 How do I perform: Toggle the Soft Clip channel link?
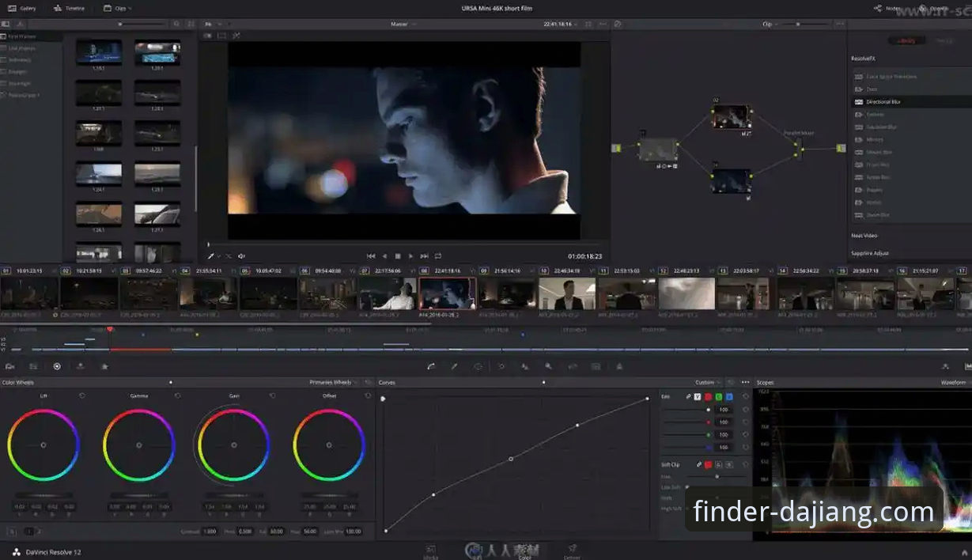pyautogui.click(x=698, y=464)
